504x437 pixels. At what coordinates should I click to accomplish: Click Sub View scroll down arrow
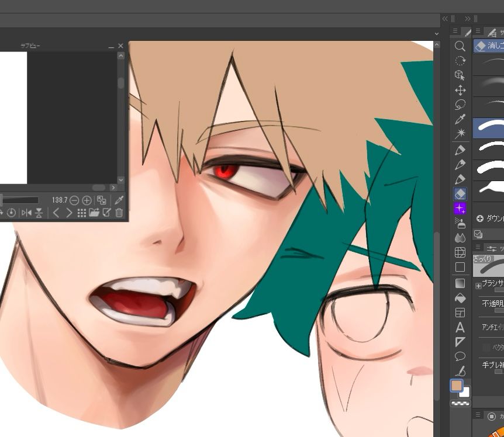[x=121, y=180]
